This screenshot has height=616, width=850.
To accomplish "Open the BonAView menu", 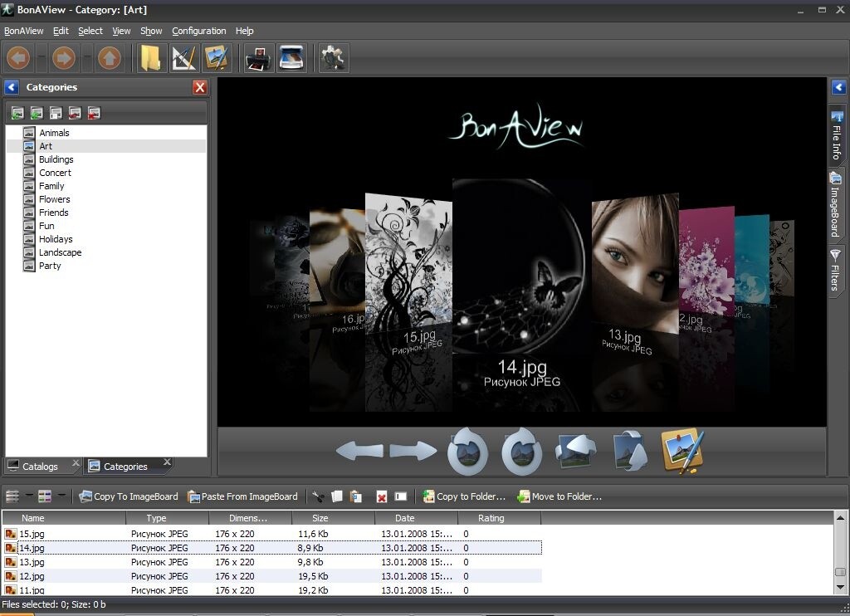I will [23, 31].
